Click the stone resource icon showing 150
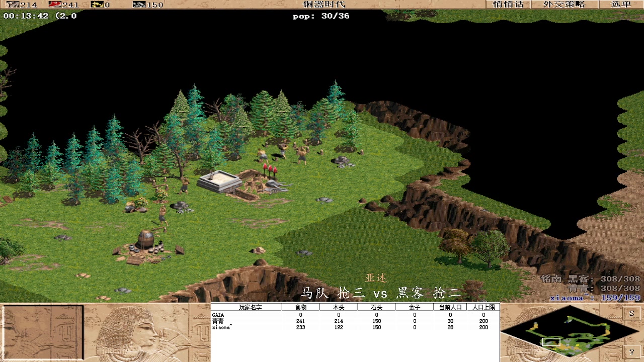The image size is (644, 362). (139, 5)
